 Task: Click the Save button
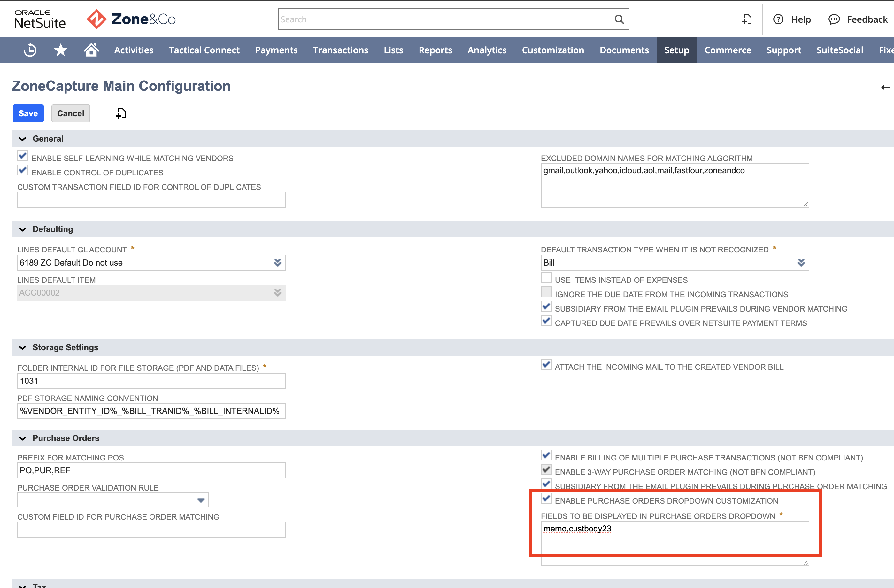click(x=28, y=113)
